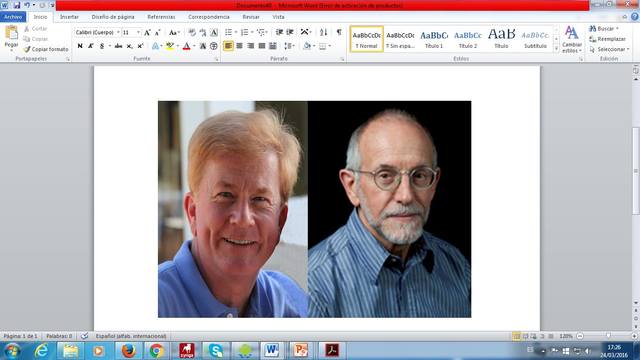Open the Fuente dialog launcher

(x=217, y=59)
